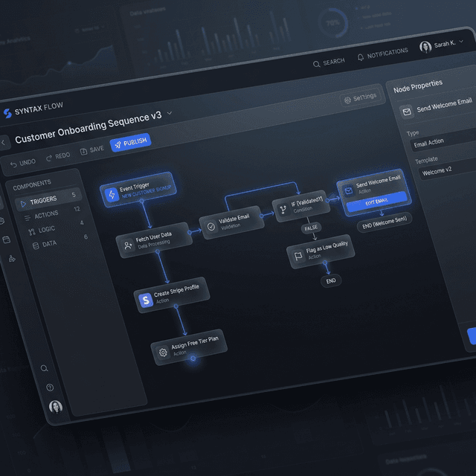Screen dimensions: 476x476
Task: Click the Search label in top bar
Action: coord(334,62)
